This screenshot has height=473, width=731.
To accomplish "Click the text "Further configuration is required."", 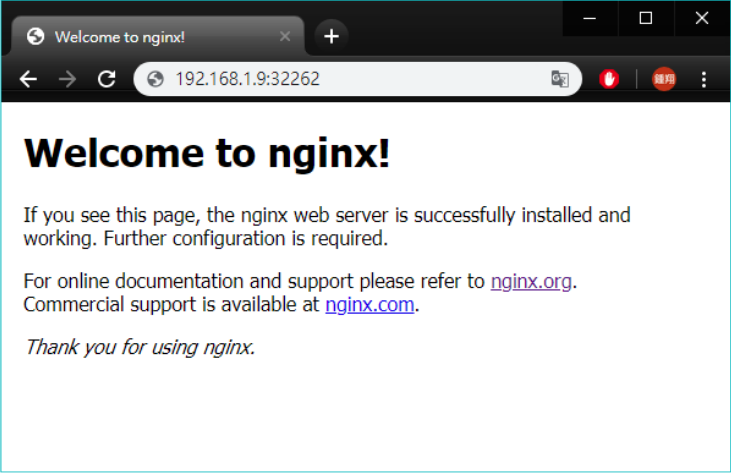I will click(x=246, y=239).
